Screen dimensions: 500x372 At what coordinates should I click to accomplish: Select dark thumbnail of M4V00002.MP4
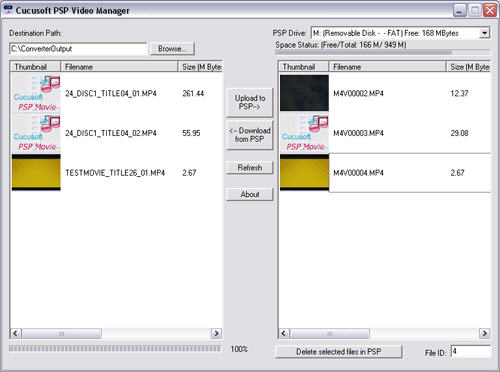[x=304, y=93]
